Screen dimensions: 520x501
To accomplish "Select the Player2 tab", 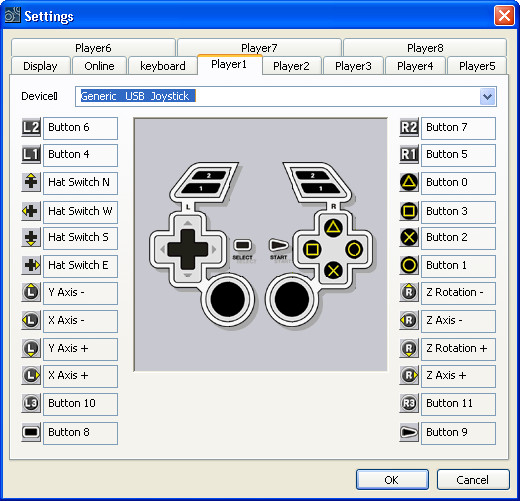I will click(x=291, y=66).
